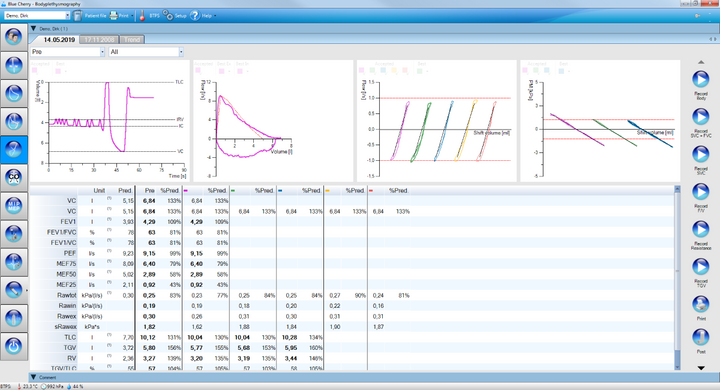
Task: Click the yellow trial column marker in table
Action: tap(327, 191)
